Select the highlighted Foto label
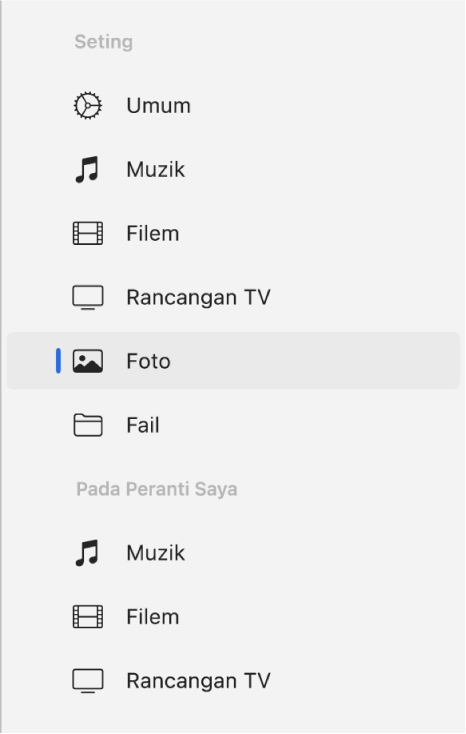Screen dimensions: 466x734 pyautogui.click(x=148, y=361)
